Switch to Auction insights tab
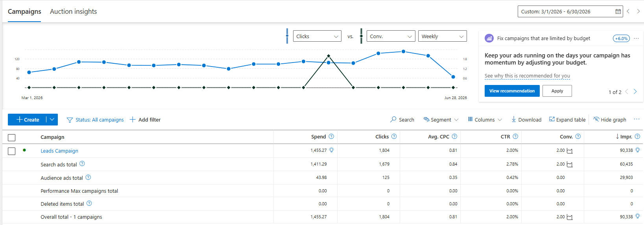This screenshot has width=644, height=225. click(73, 11)
